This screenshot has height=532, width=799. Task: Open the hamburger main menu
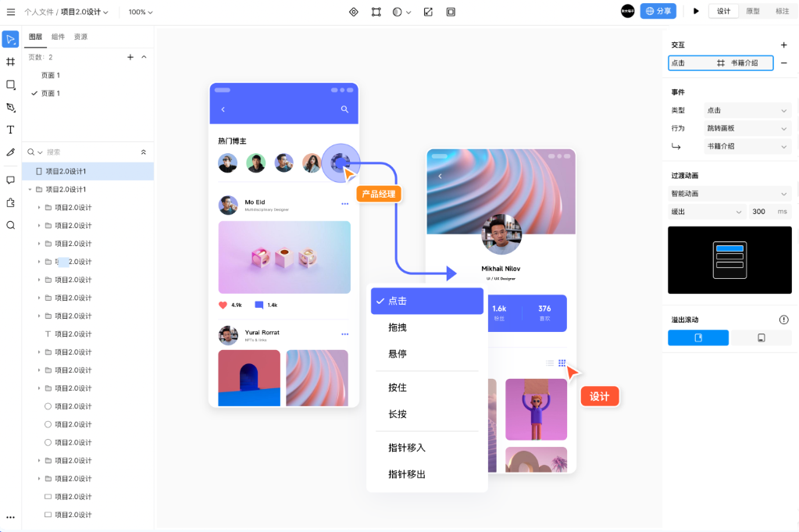tap(11, 12)
